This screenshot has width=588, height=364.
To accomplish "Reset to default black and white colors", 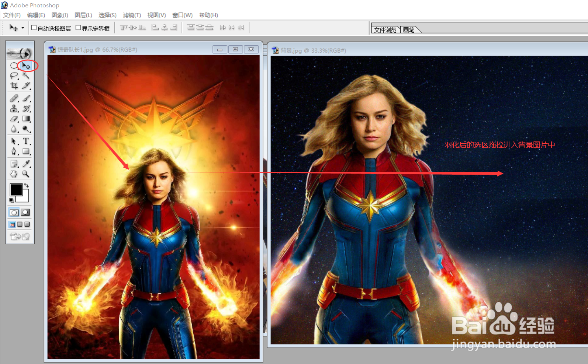I will click(x=11, y=200).
